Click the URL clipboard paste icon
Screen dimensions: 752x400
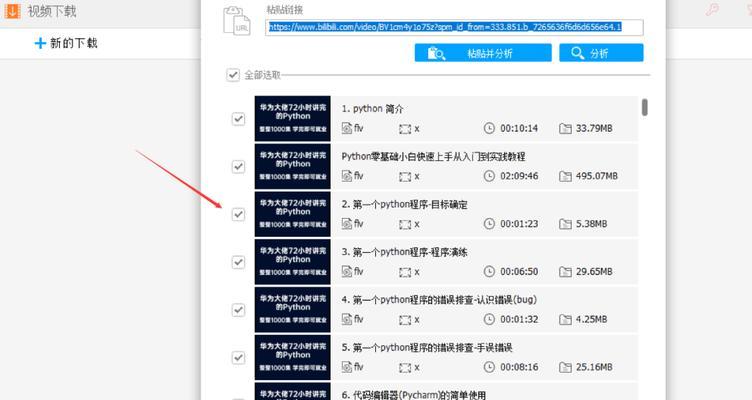pyautogui.click(x=237, y=20)
